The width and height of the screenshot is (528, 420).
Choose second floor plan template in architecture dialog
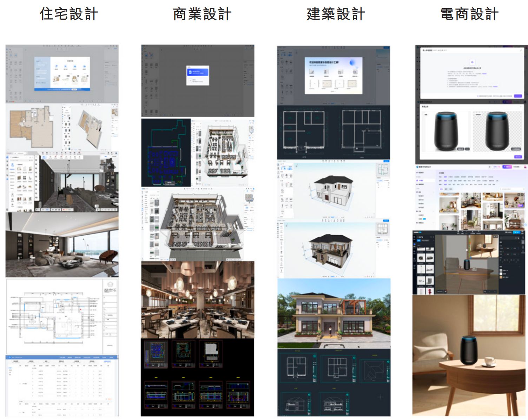(x=326, y=84)
